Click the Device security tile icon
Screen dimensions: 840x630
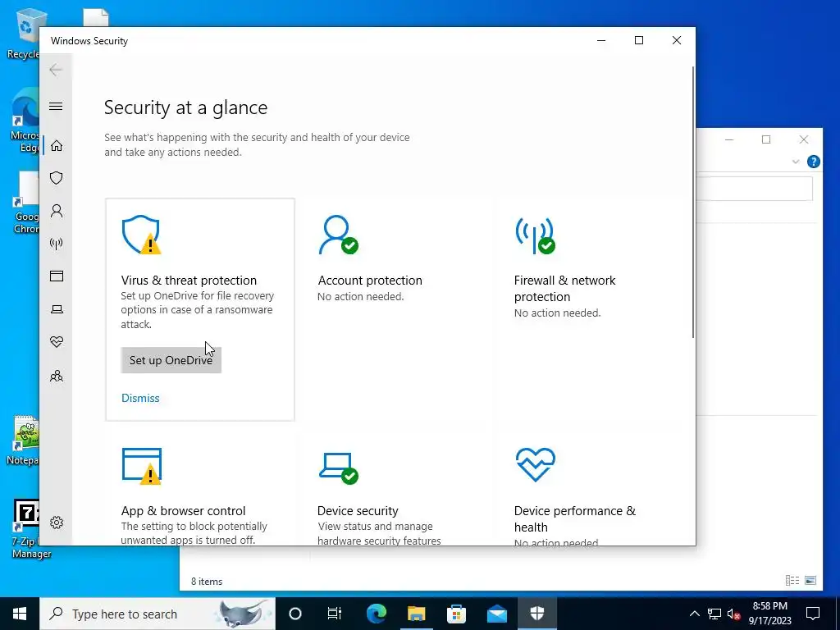[338, 468]
